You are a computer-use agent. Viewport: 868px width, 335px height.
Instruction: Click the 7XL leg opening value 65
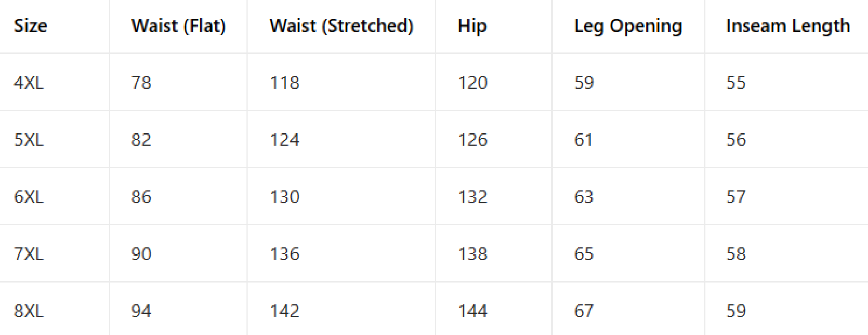tap(584, 254)
